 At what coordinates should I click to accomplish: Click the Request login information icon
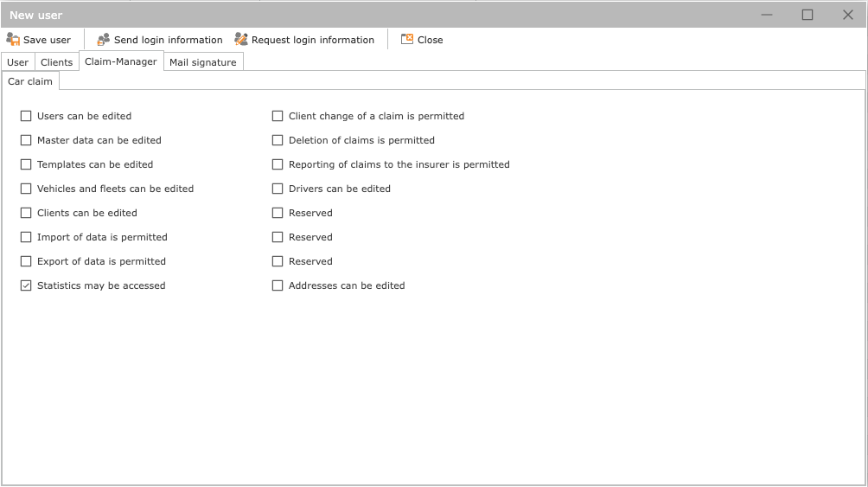coord(241,40)
